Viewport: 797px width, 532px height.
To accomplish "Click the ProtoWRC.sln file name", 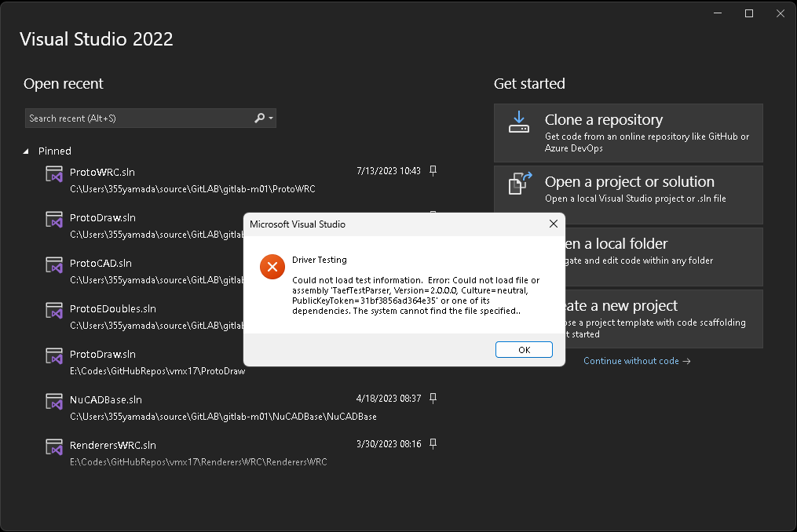I will tap(102, 173).
